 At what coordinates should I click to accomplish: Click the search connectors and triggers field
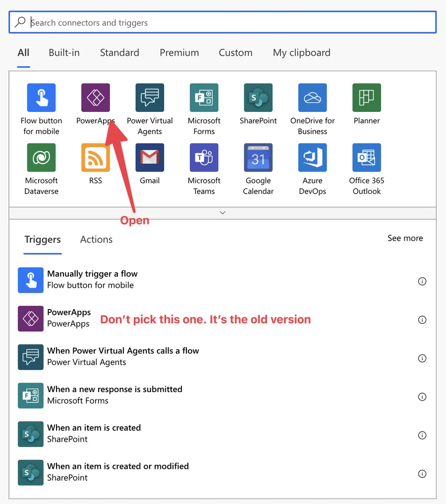[222, 22]
